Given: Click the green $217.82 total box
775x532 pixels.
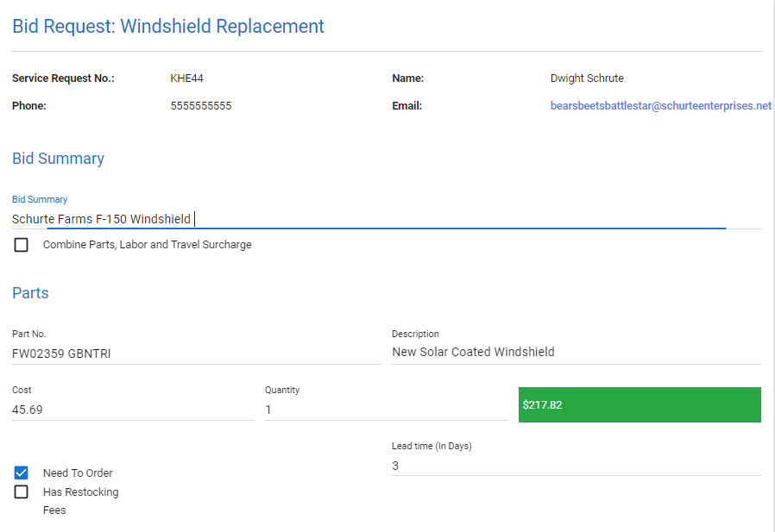Looking at the screenshot, I should click(640, 405).
